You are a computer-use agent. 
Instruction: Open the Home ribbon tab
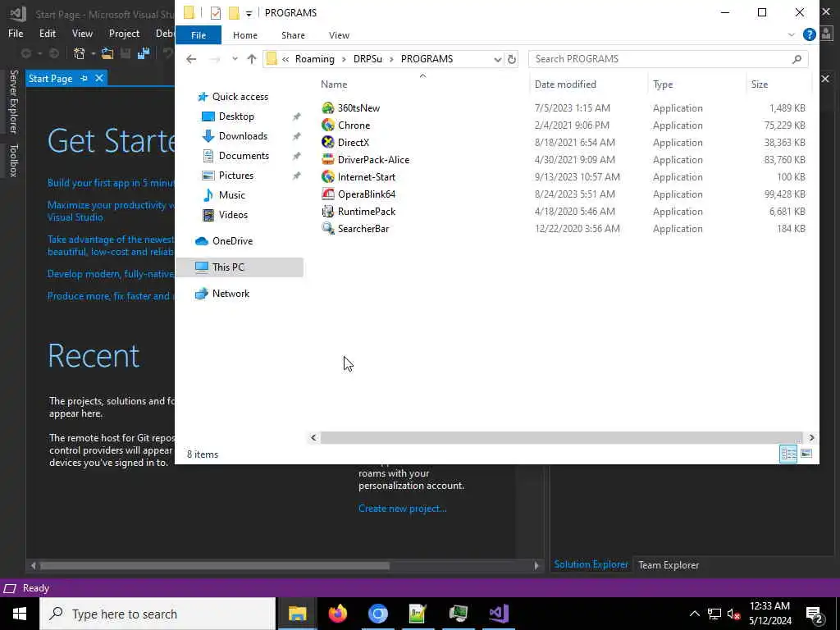tap(244, 35)
